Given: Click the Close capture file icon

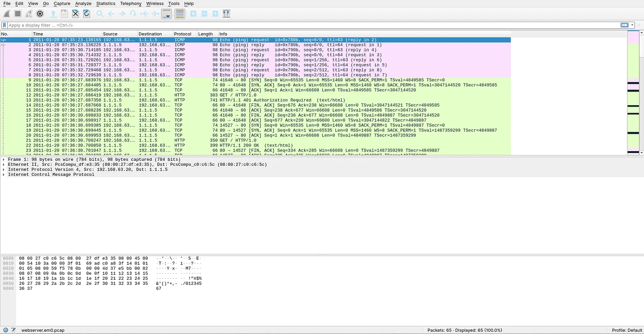Looking at the screenshot, I should point(75,14).
